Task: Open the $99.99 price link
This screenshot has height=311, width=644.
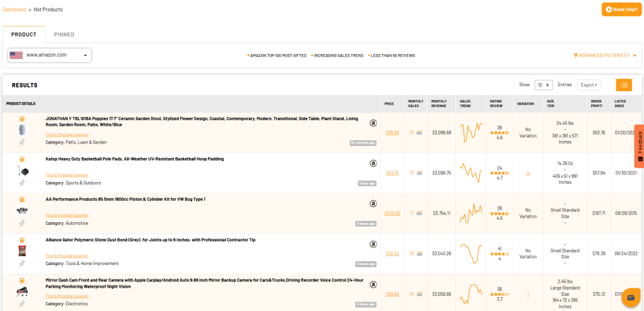Action: click(x=392, y=132)
